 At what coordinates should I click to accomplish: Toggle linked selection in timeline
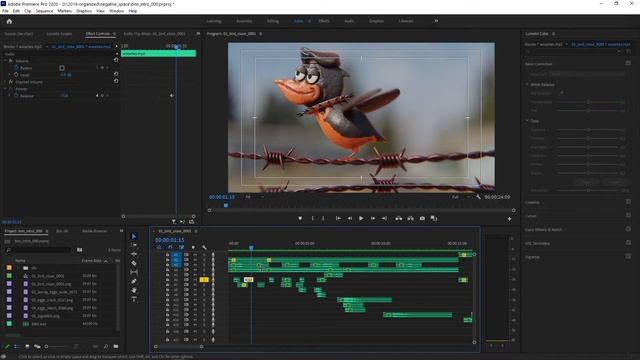pyautogui.click(x=182, y=247)
